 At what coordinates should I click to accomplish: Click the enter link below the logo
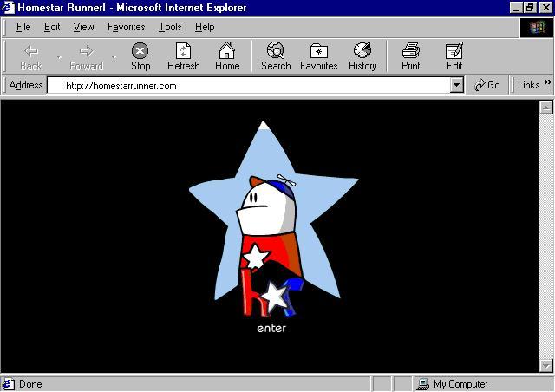[271, 329]
